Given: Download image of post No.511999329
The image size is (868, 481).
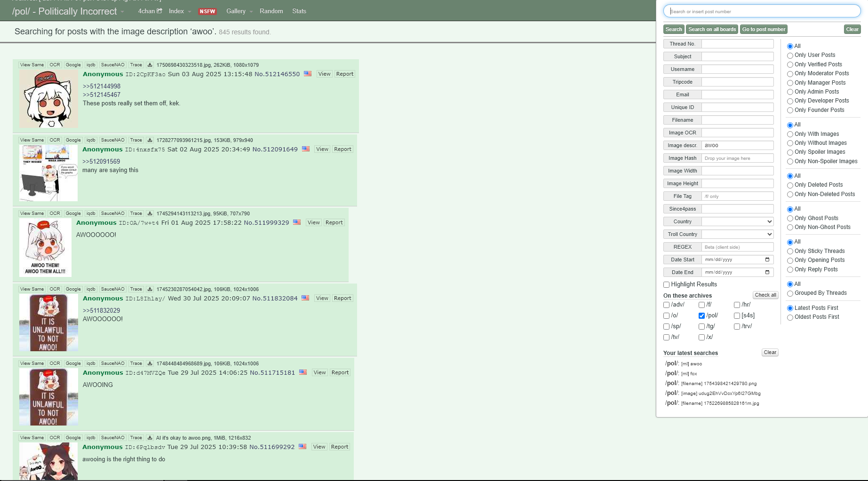Looking at the screenshot, I should tap(150, 213).
